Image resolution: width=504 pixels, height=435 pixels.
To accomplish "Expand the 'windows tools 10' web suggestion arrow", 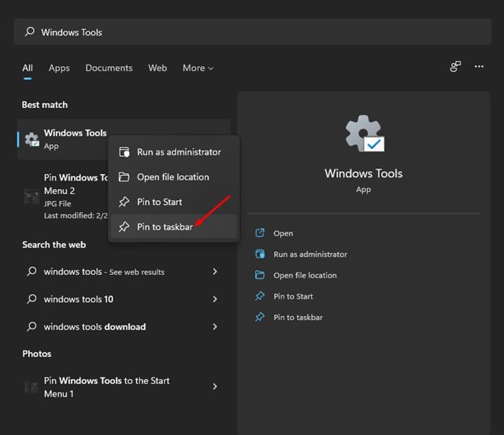I will pos(215,299).
